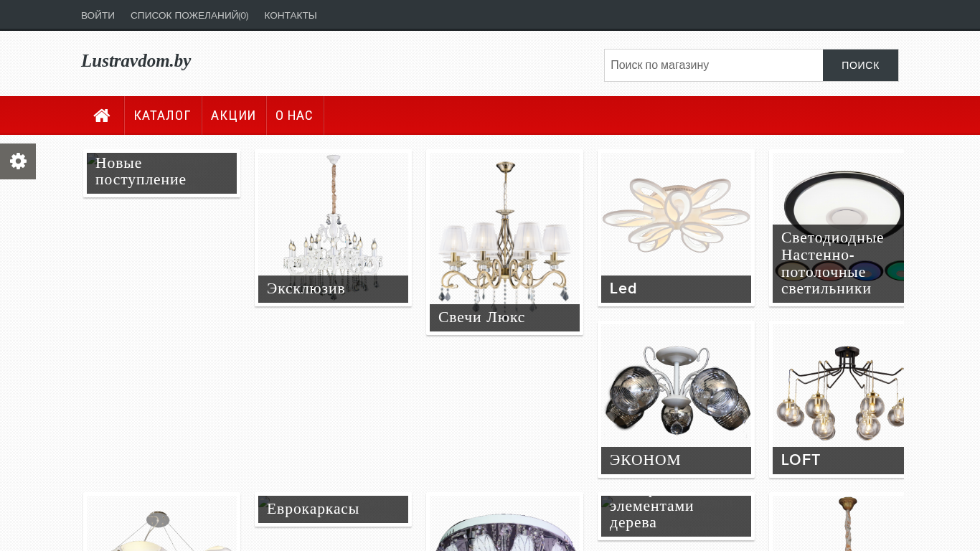Image resolution: width=980 pixels, height=551 pixels.
Task: Open the Led category thumbnail
Action: 676,227
